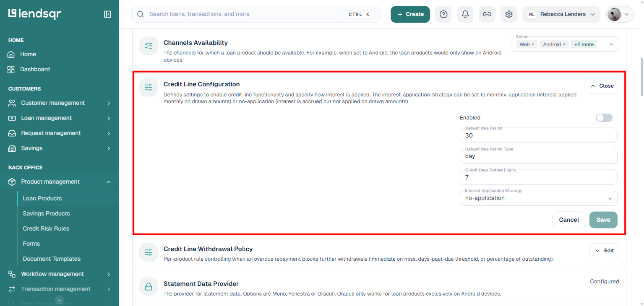Expand Request management submenu
The width and height of the screenshot is (644, 306).
click(109, 133)
